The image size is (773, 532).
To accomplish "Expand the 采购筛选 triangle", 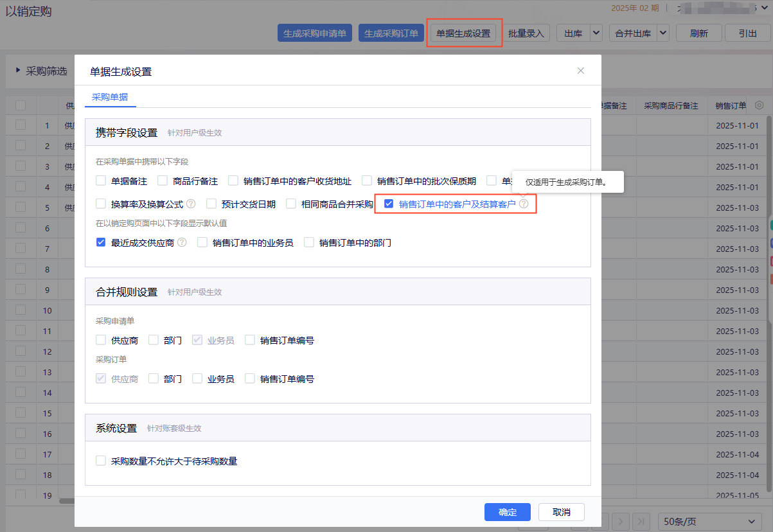I will 18,71.
